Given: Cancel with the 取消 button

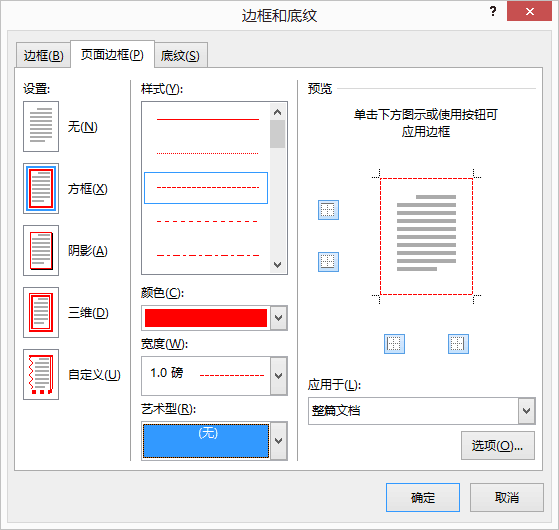Looking at the screenshot, I should (x=507, y=498).
